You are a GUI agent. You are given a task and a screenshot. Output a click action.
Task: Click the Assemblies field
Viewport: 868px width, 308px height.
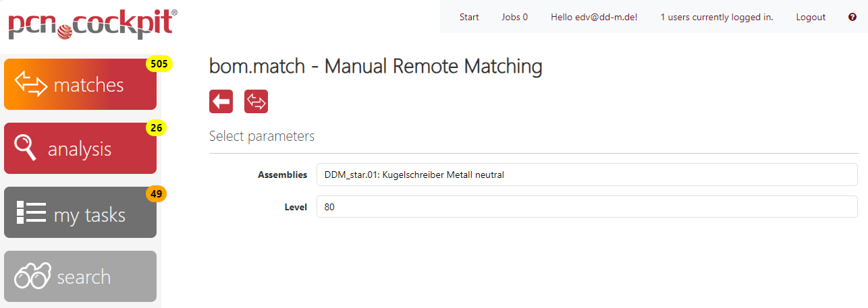[587, 175]
